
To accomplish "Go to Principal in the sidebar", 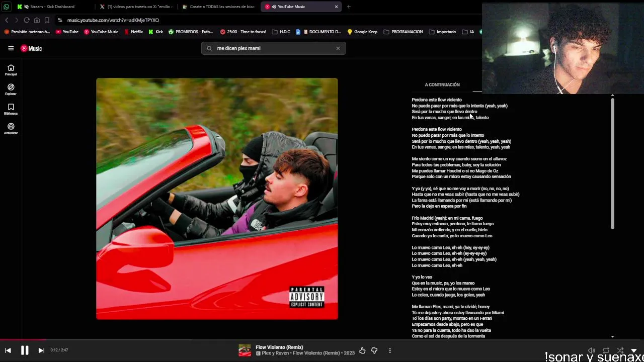I will 11,70.
